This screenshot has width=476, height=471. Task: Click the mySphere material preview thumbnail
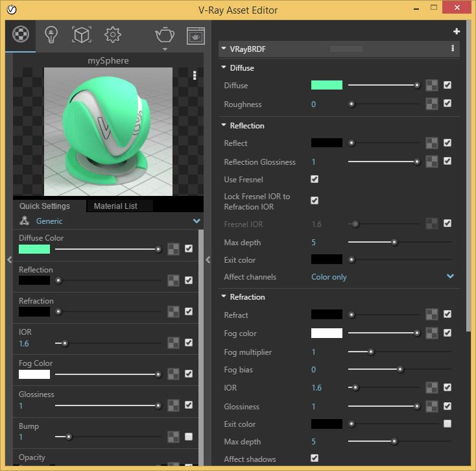tap(108, 132)
